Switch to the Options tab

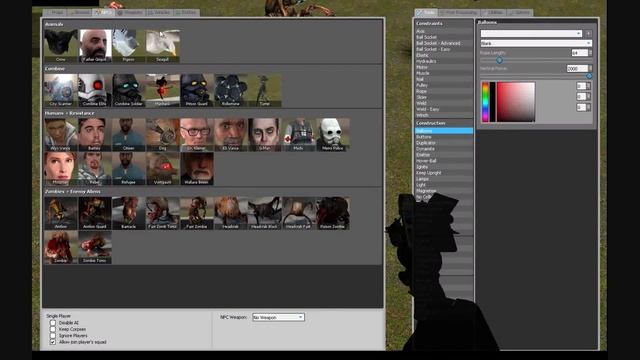pos(521,13)
